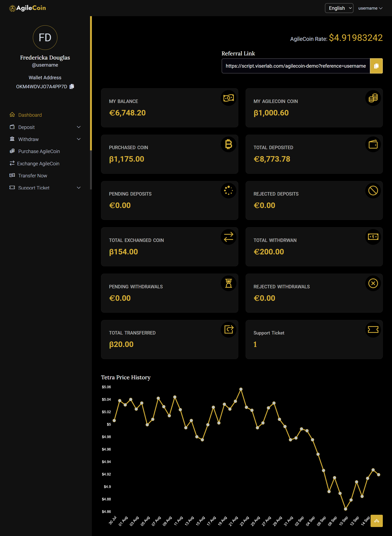
Task: Click the coin stack icon on the My AgileCoin Coin card
Action: [x=373, y=98]
